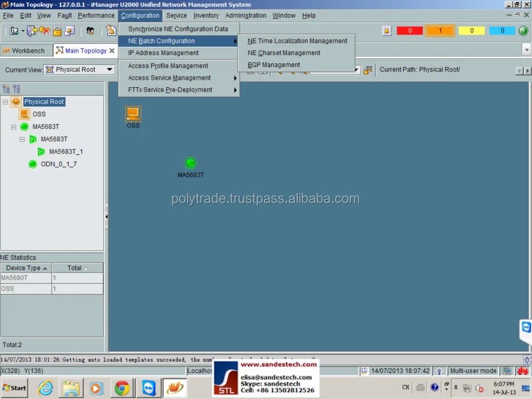Select Physical Root in the tree
This screenshot has width=532, height=399.
click(x=44, y=102)
